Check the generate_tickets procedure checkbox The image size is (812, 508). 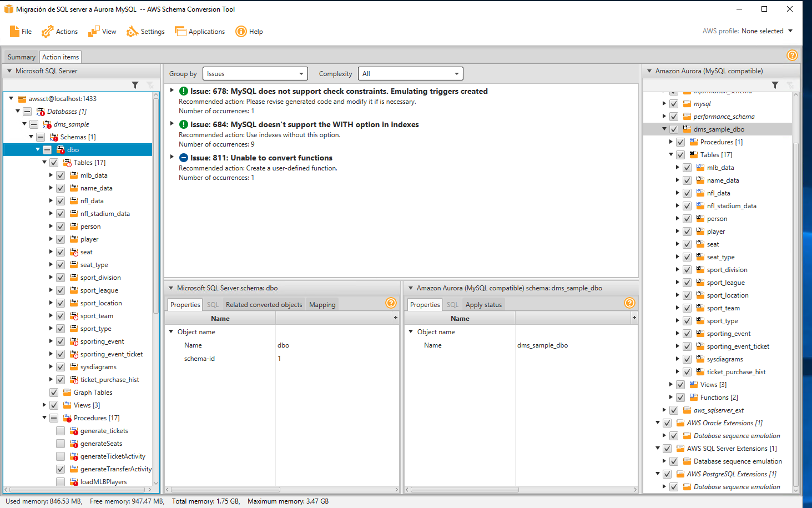click(60, 431)
